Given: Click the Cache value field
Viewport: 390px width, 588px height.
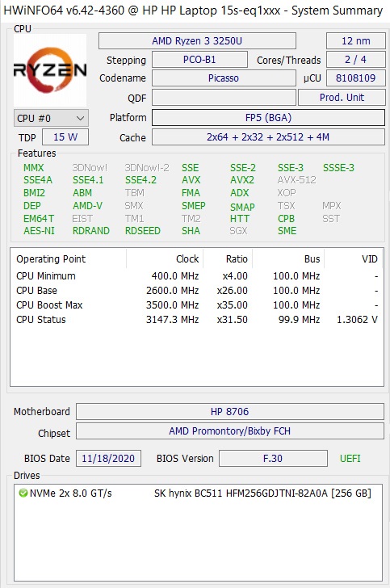Looking at the screenshot, I should (269, 136).
